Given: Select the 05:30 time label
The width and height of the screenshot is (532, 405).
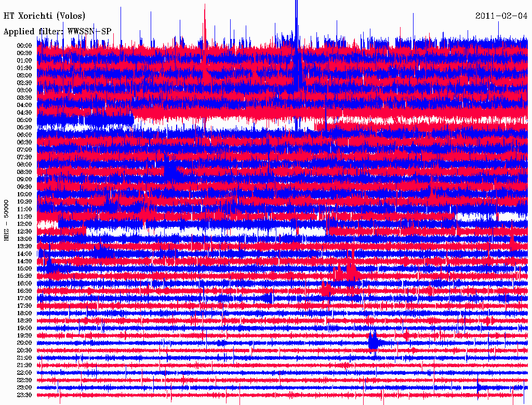Looking at the screenshot, I should [24, 128].
